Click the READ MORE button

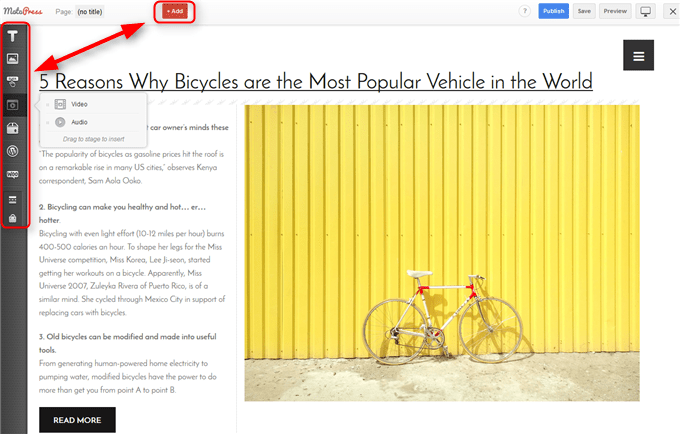coord(77,420)
